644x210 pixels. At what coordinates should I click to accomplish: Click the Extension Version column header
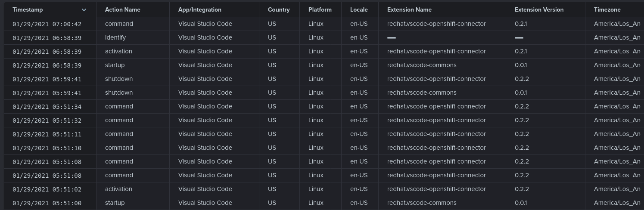coord(539,9)
